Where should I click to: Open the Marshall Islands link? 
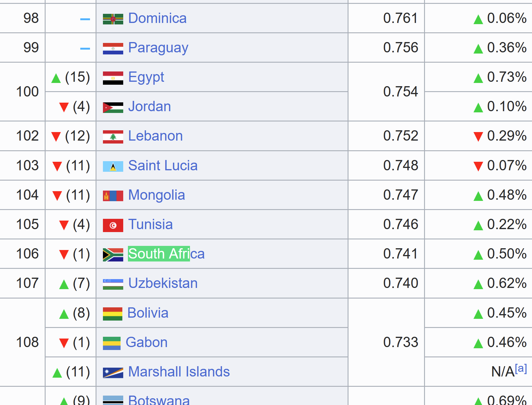pos(179,371)
